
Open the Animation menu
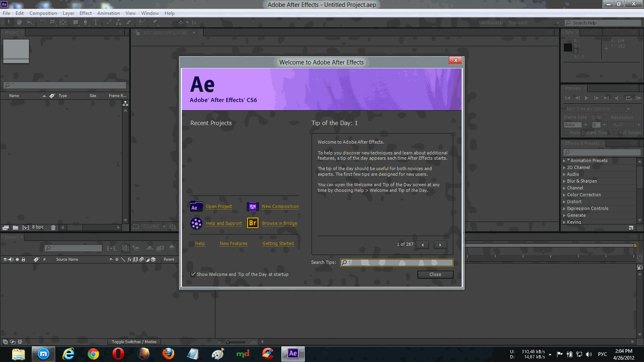click(109, 13)
